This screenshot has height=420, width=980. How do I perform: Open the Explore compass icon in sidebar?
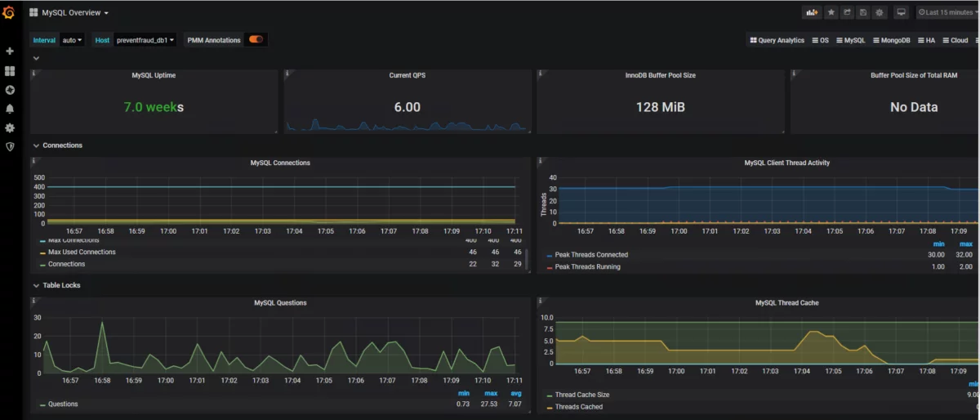point(10,90)
